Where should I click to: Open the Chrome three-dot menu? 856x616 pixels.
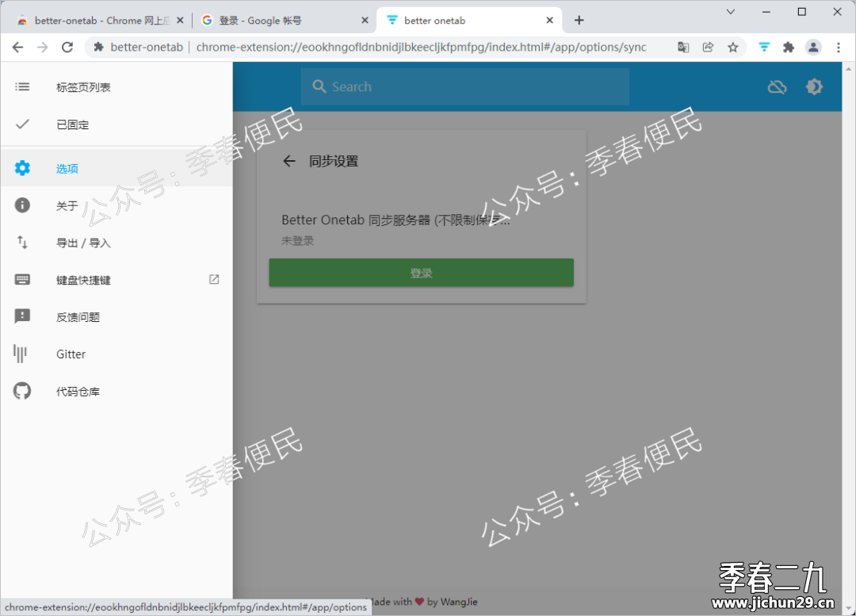(838, 48)
